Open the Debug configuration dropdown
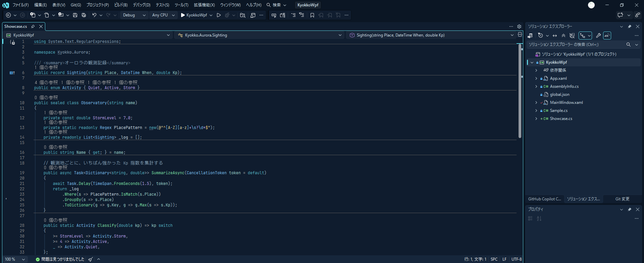 [134, 15]
